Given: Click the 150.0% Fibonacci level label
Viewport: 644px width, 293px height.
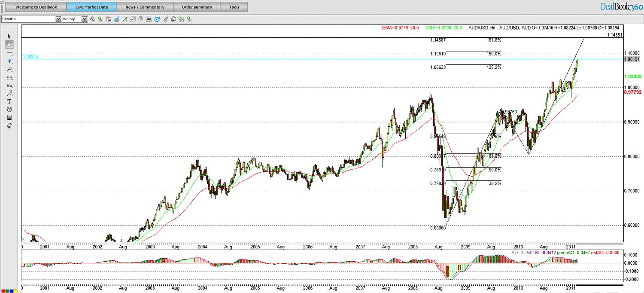Looking at the screenshot, I should pos(494,54).
